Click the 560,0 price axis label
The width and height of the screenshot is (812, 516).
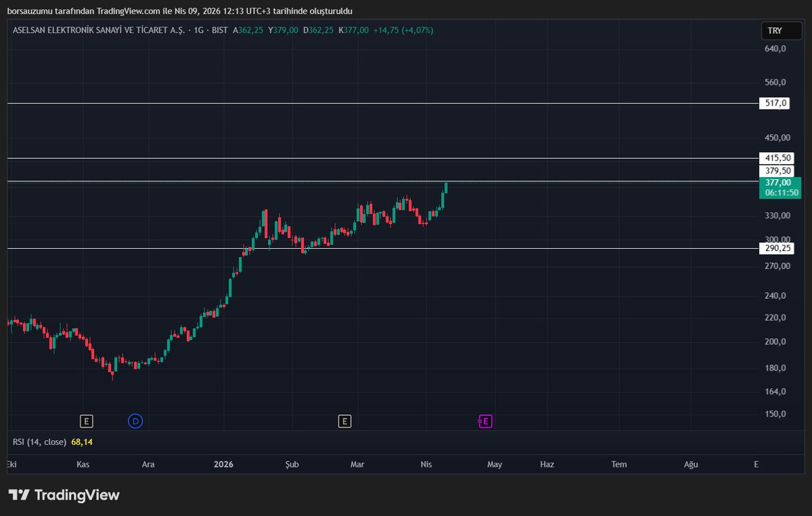tap(775, 83)
